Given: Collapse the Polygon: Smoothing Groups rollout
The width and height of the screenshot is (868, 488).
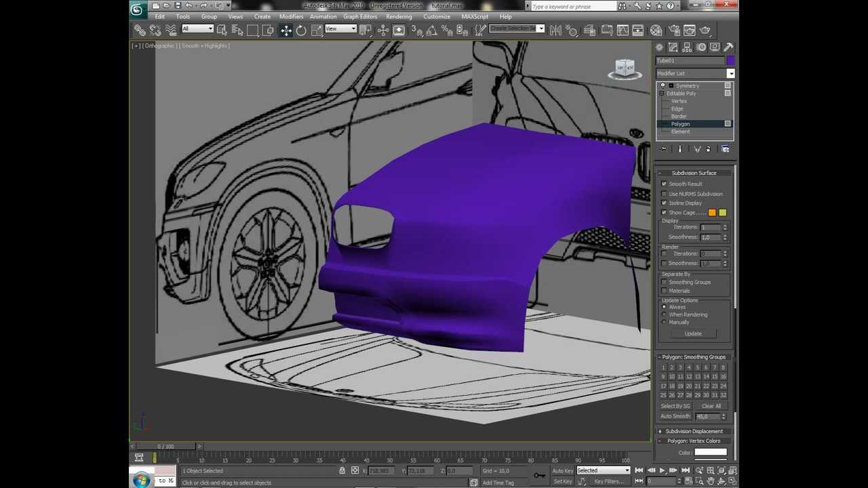Looking at the screenshot, I should pos(693,357).
